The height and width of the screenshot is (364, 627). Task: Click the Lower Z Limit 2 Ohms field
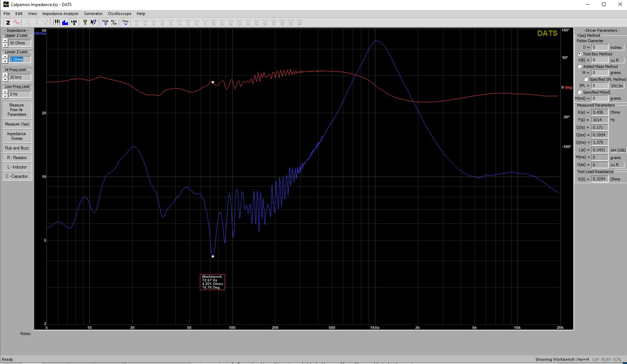click(x=20, y=59)
